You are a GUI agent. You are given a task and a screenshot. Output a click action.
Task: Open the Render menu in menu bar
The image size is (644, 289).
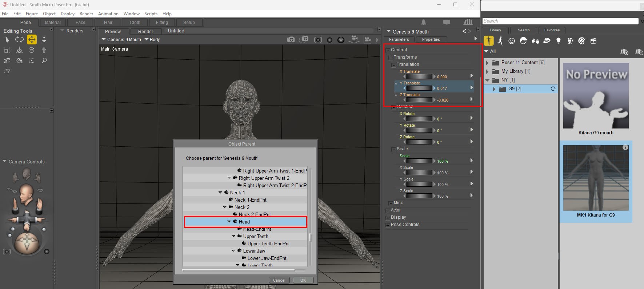tap(86, 14)
